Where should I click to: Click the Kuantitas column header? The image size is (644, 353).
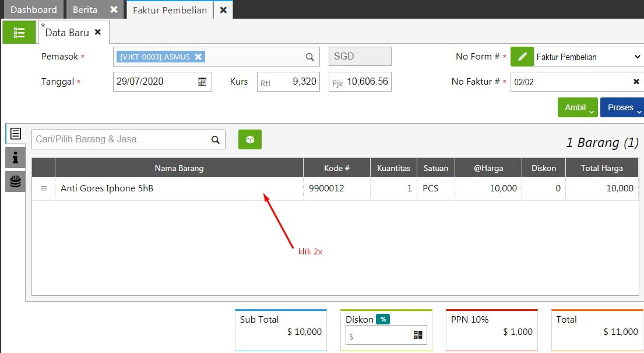(x=393, y=168)
